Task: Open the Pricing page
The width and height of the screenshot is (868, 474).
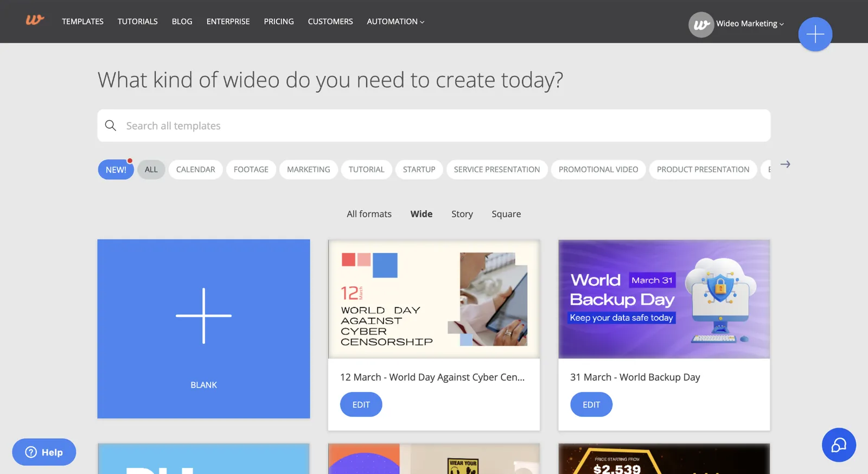Action: point(279,21)
